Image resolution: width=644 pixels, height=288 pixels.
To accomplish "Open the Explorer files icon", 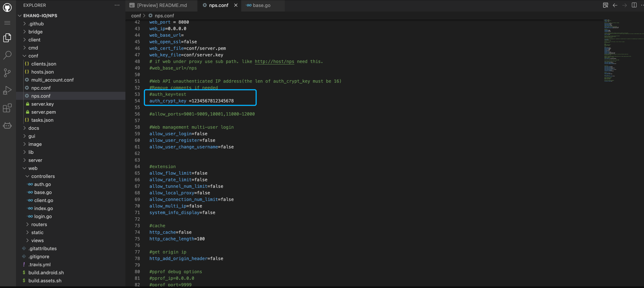I will point(7,38).
